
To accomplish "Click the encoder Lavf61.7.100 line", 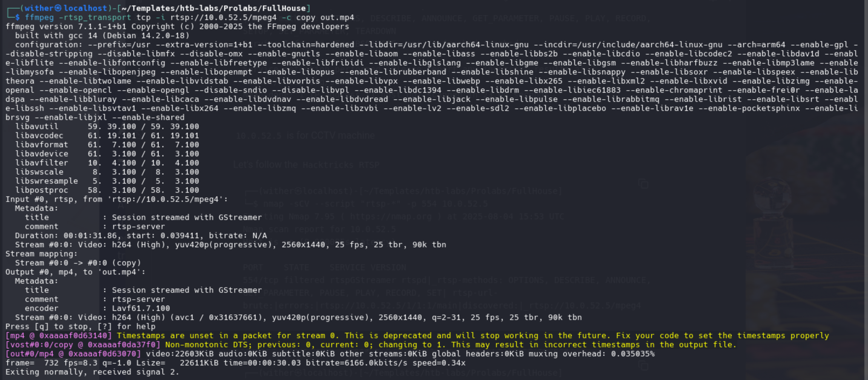I will [x=97, y=308].
